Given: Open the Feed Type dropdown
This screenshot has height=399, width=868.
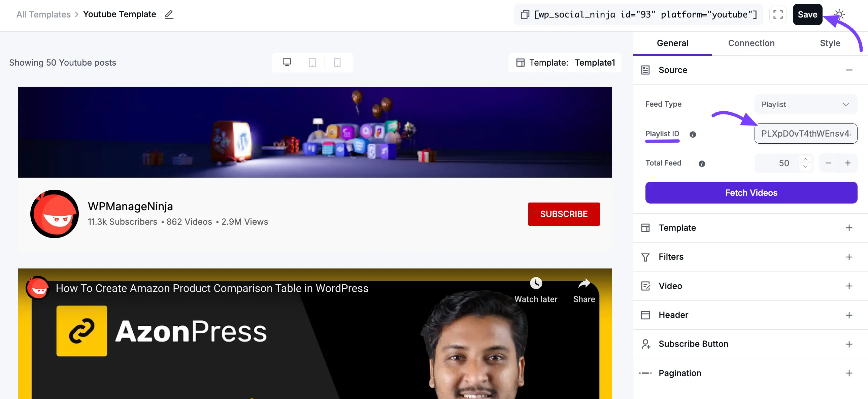Looking at the screenshot, I should click(805, 104).
